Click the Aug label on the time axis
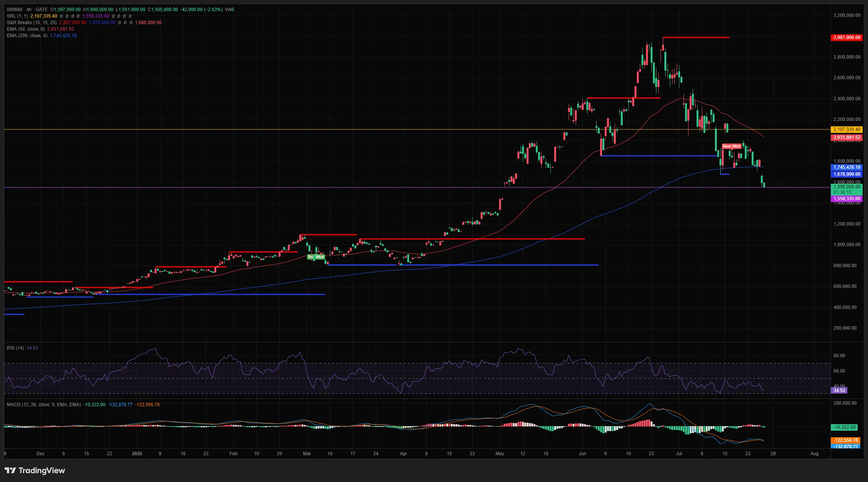 click(814, 454)
